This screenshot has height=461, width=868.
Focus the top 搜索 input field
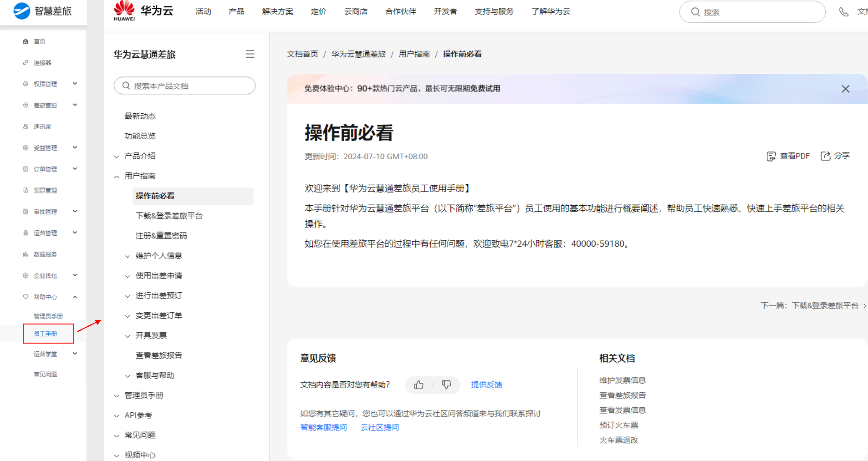[x=752, y=12]
